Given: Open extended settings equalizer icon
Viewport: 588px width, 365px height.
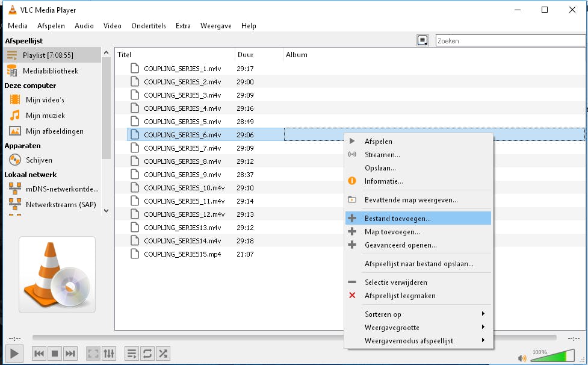Looking at the screenshot, I should tap(109, 354).
